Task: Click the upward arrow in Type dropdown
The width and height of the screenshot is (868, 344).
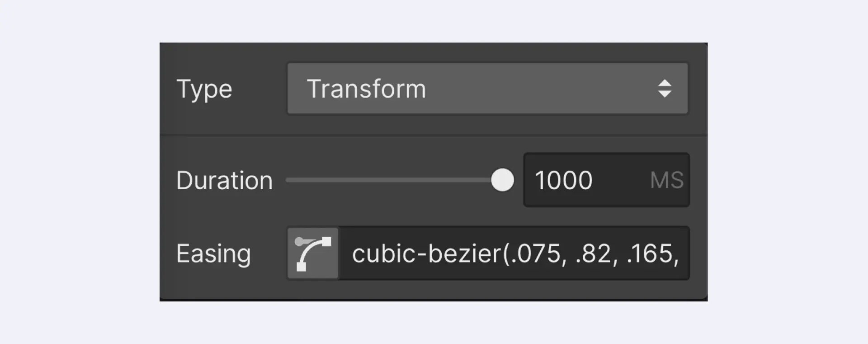Action: point(665,83)
